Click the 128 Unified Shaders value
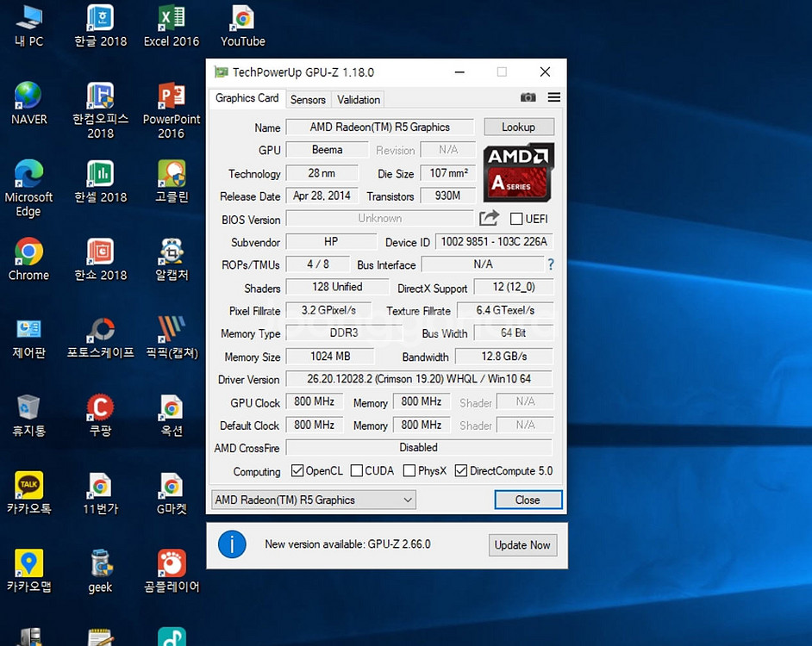This screenshot has height=646, width=812. pyautogui.click(x=338, y=287)
